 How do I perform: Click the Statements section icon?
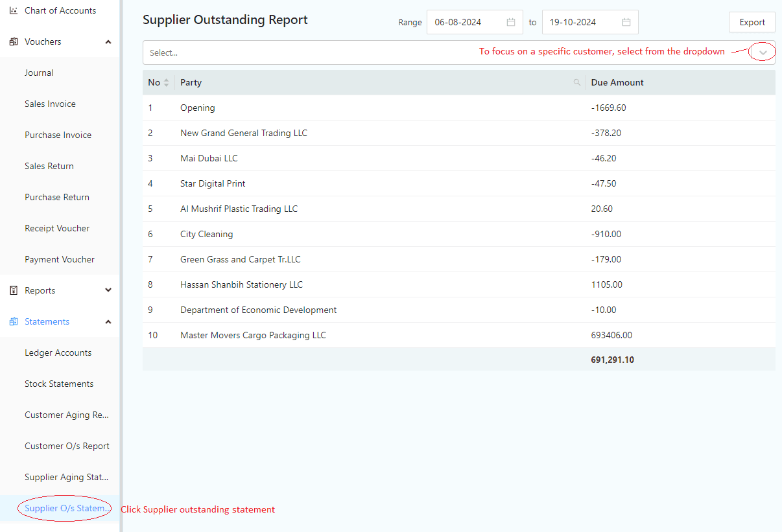point(14,321)
